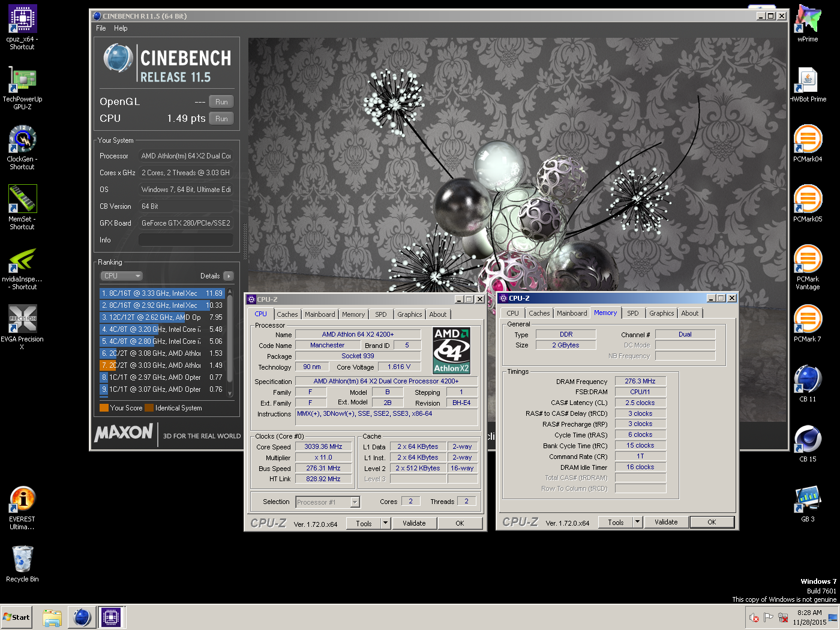
Task: Expand Tools dropdown arrow in right CPU-Z
Action: coord(638,522)
